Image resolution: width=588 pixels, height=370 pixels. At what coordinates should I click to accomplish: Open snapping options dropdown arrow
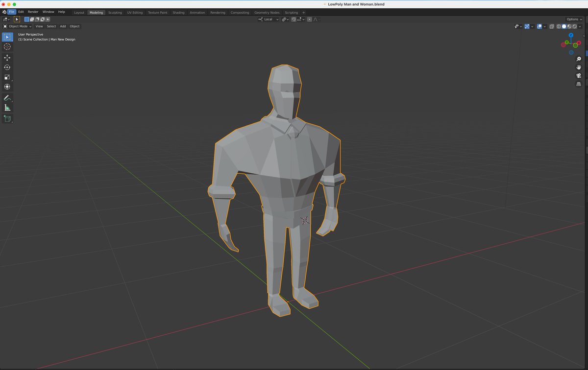tap(300, 20)
